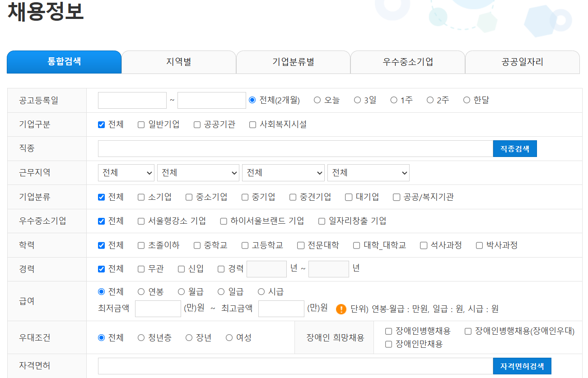Switch to the 지역별 tab
Image resolution: width=588 pixels, height=378 pixels.
(178, 62)
